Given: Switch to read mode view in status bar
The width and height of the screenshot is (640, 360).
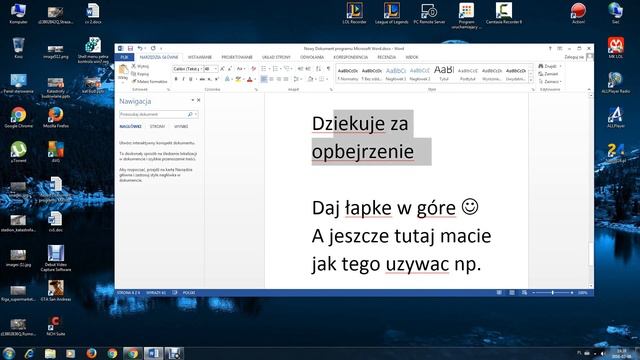Looking at the screenshot, I should point(499,293).
